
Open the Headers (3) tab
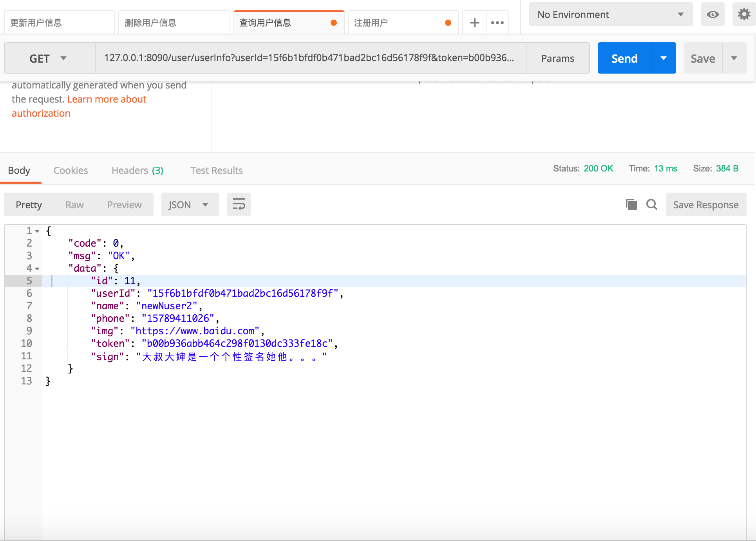[x=137, y=170]
